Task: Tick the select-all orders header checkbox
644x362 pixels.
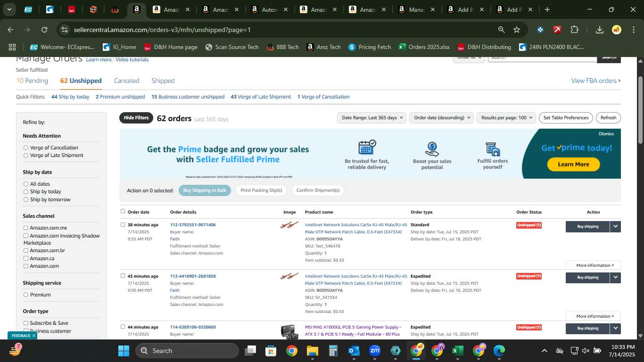Action: (x=123, y=211)
